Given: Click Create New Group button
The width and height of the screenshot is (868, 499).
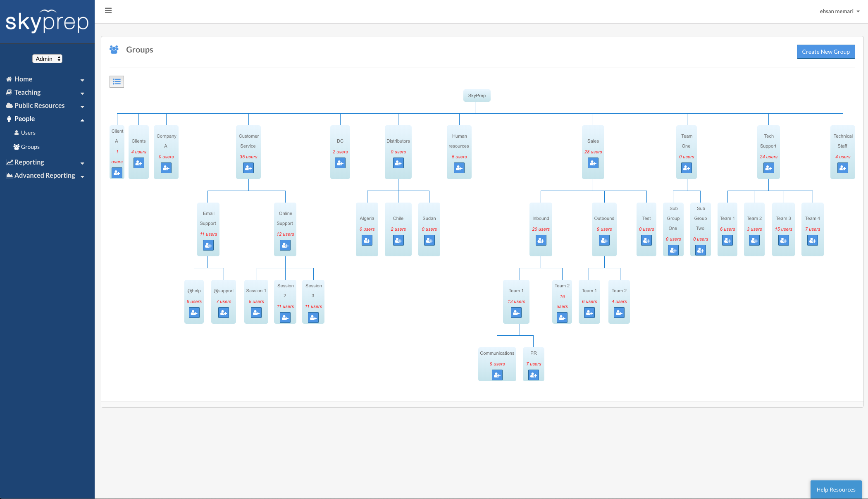Looking at the screenshot, I should [825, 52].
